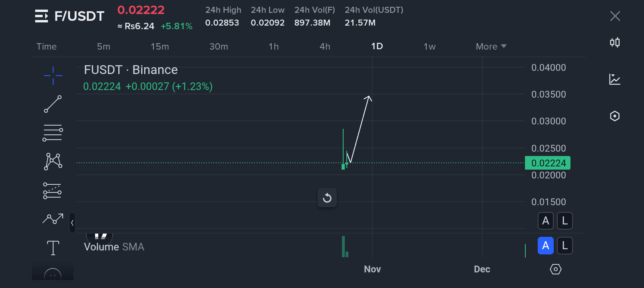644x288 pixels.
Task: Toggle log scale on the price axis
Action: pyautogui.click(x=564, y=221)
